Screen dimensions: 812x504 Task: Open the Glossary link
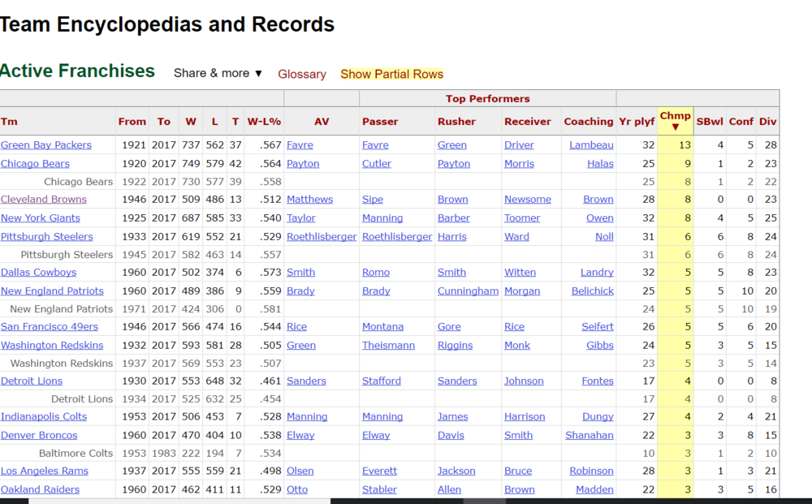(302, 74)
